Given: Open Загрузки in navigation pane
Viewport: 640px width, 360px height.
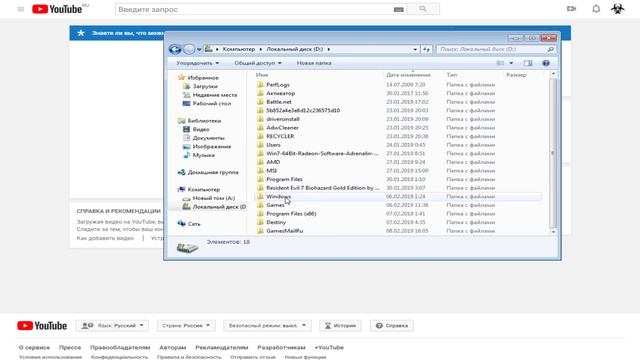Looking at the screenshot, I should pyautogui.click(x=205, y=86).
